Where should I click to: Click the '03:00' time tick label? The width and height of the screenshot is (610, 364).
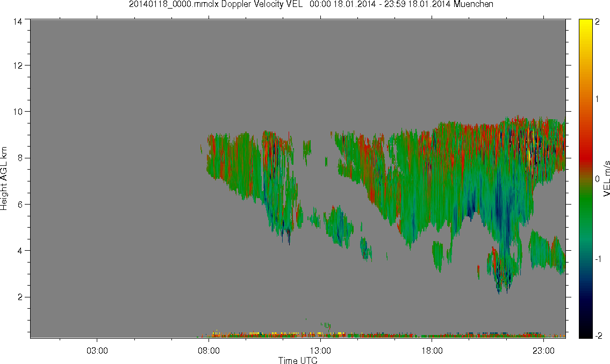coord(97,351)
